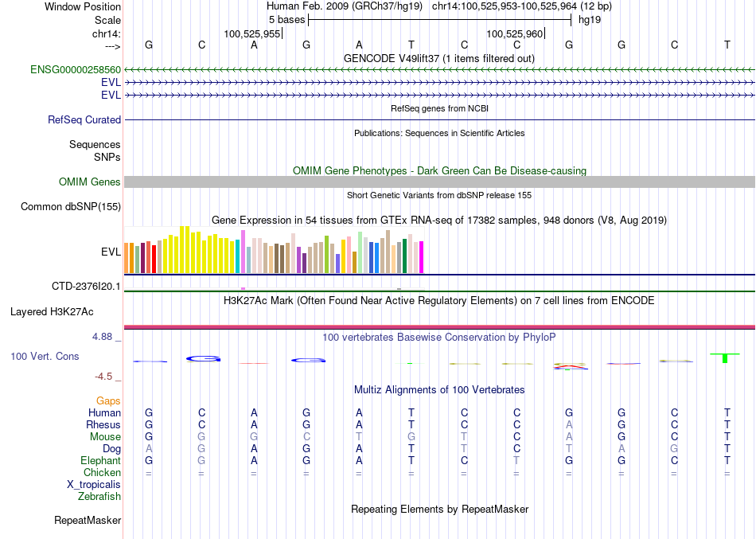Click the hg19 label beside scale bar

tap(589, 20)
